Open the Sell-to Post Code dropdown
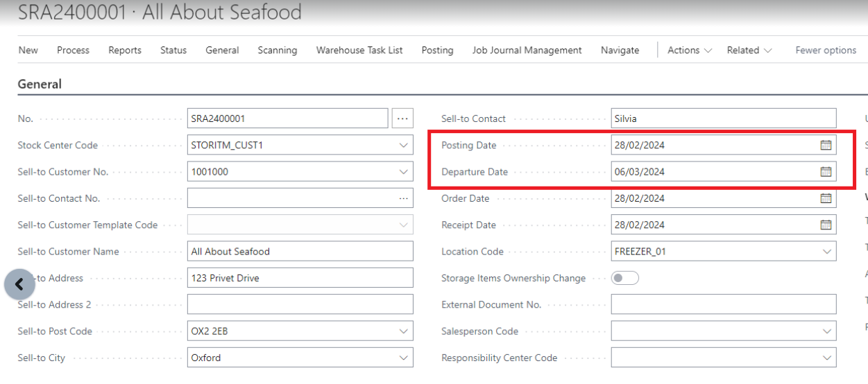868x384 pixels. click(x=404, y=331)
